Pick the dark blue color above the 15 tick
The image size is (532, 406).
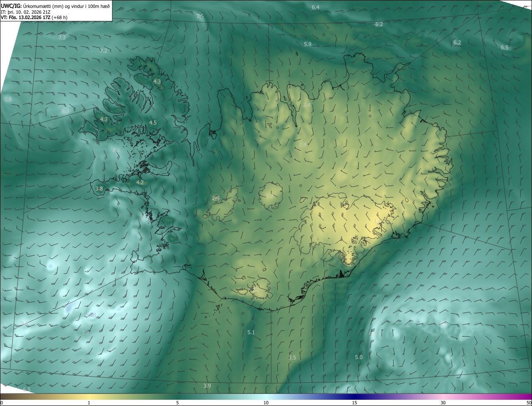click(x=355, y=397)
